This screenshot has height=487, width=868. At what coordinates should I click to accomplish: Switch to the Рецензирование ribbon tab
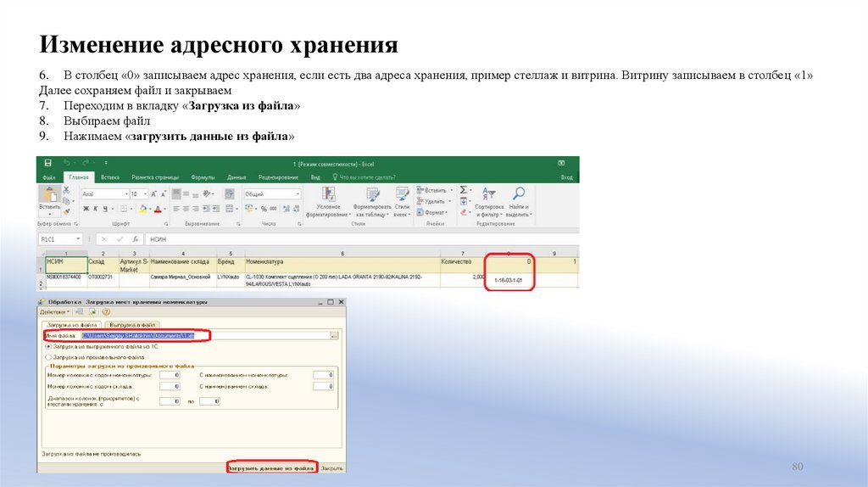click(x=278, y=178)
